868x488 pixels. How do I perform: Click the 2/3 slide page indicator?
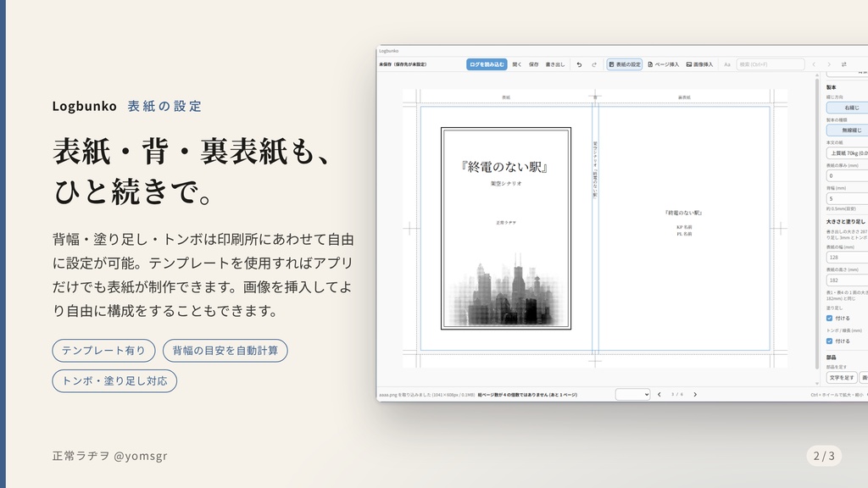(x=824, y=456)
